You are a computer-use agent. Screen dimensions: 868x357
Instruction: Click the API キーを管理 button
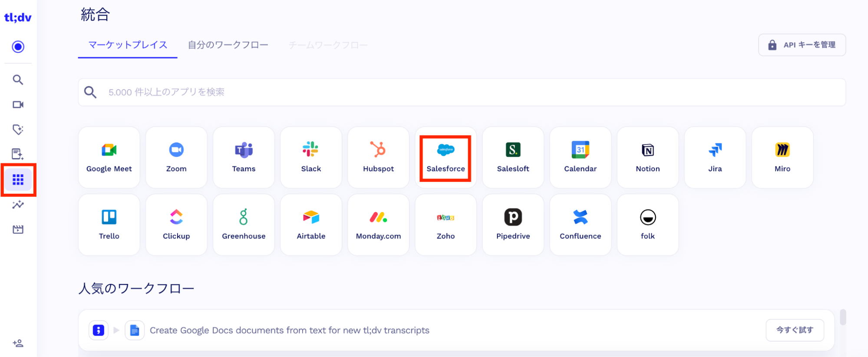click(802, 45)
